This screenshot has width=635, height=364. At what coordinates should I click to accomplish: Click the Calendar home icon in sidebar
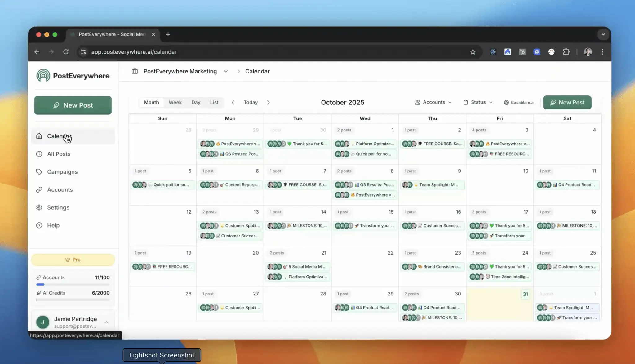pos(39,136)
